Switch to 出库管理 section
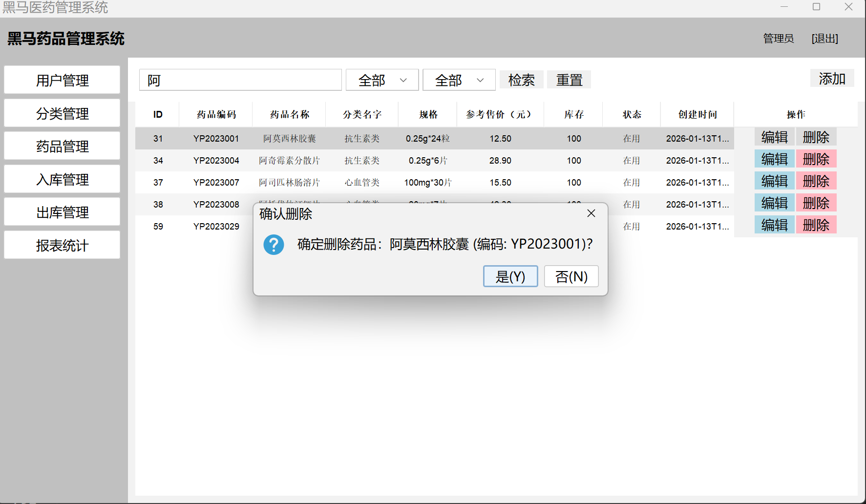This screenshot has width=866, height=504. coord(62,212)
